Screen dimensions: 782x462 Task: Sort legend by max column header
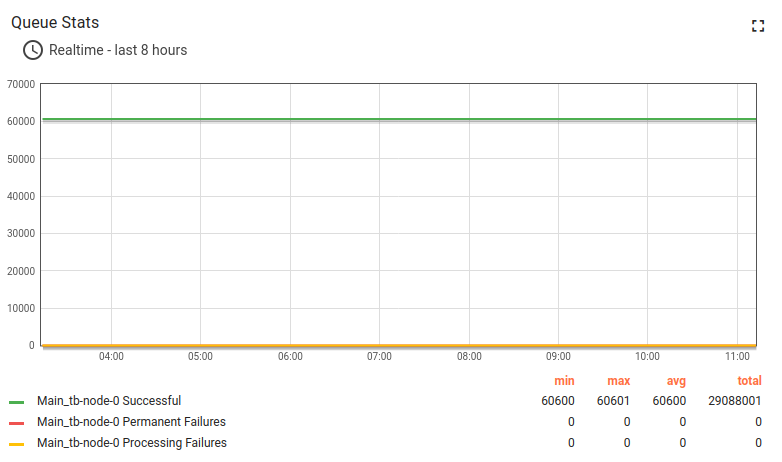[618, 381]
